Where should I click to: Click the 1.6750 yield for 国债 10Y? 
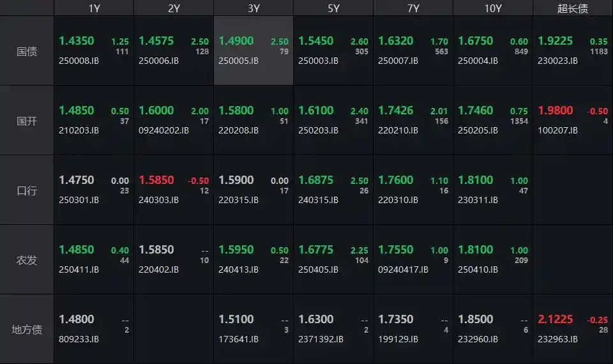point(476,41)
